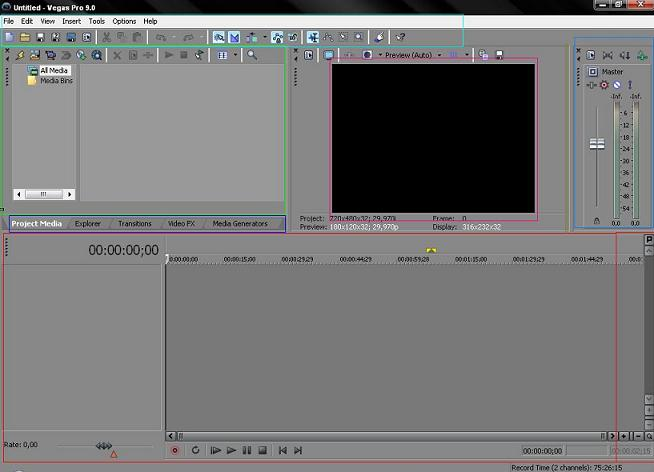Viewport: 654px width, 472px height.
Task: Toggle Automatic Crossfades in main toolbar
Action: click(234, 37)
